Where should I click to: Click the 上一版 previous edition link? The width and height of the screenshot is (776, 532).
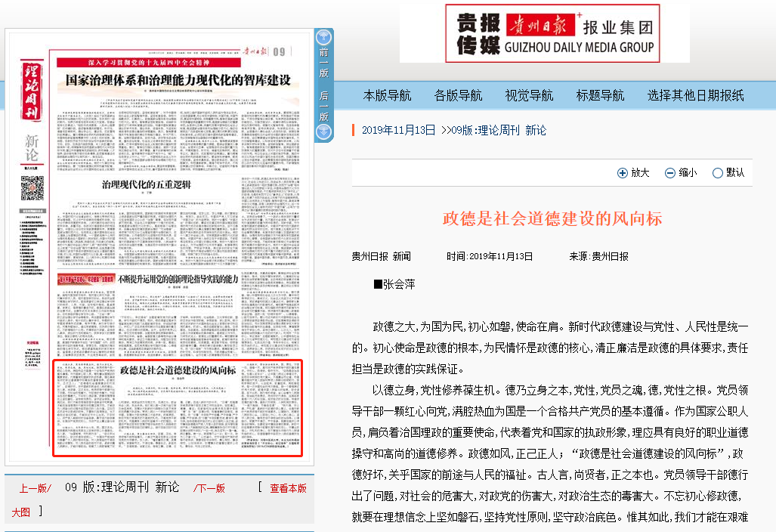(x=35, y=488)
